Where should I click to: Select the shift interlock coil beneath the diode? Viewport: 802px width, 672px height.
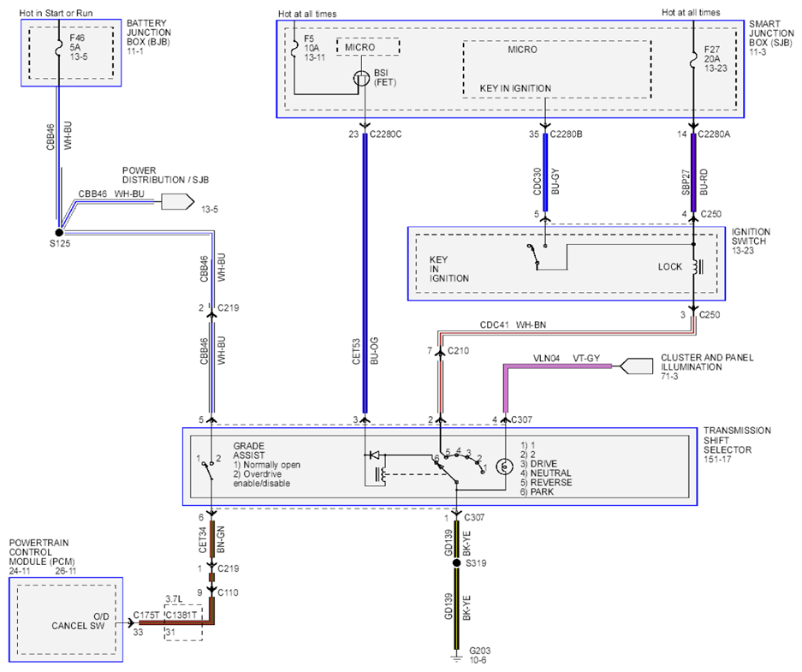381,474
